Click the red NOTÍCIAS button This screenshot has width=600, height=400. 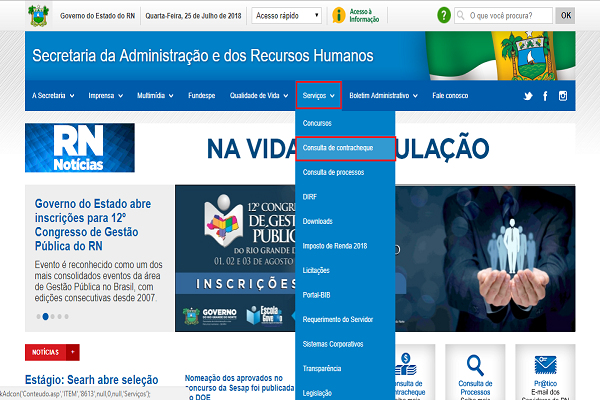[x=46, y=352]
